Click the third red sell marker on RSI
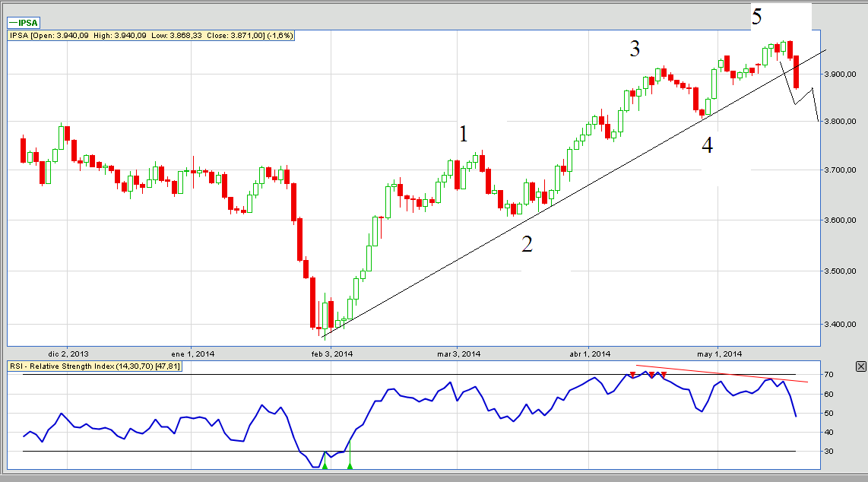The image size is (868, 482). coord(664,375)
